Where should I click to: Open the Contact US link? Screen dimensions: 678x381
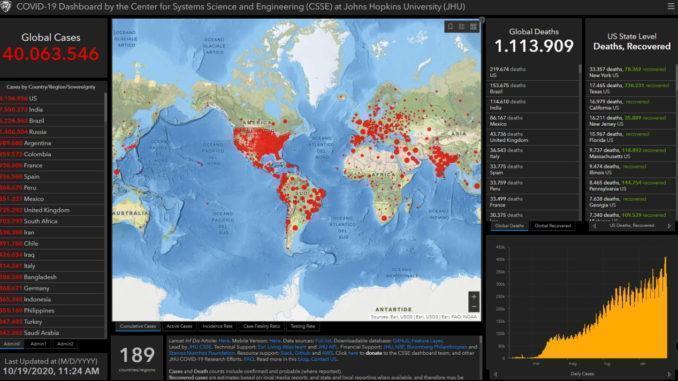pos(323,359)
